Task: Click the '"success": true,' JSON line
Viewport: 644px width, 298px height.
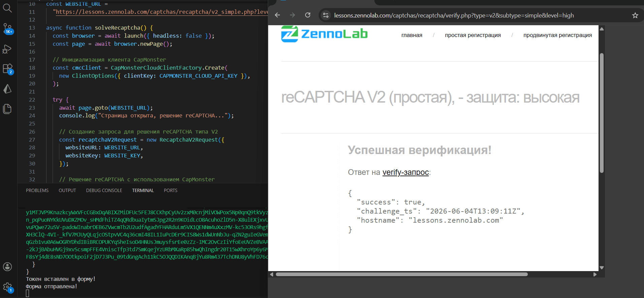Action: tap(391, 202)
